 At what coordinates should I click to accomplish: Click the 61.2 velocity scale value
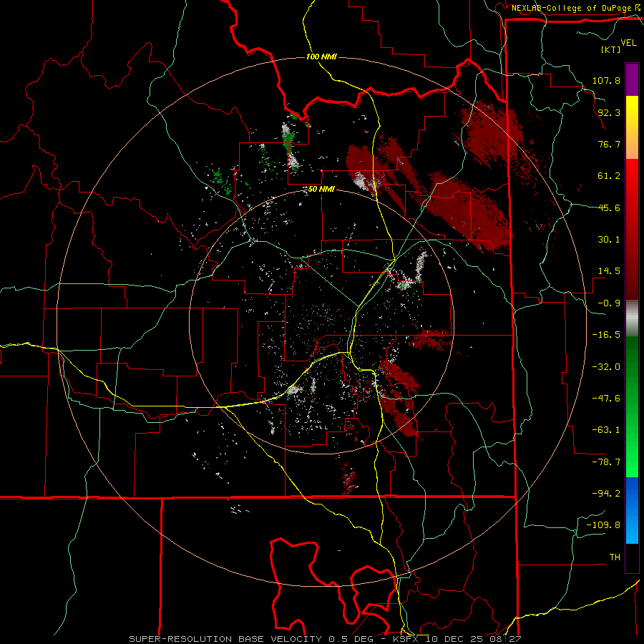(x=609, y=176)
